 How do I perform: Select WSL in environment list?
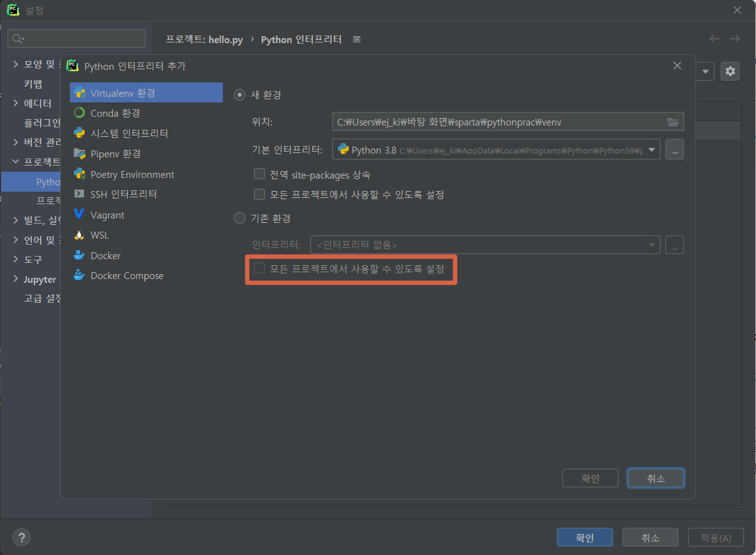146,235
